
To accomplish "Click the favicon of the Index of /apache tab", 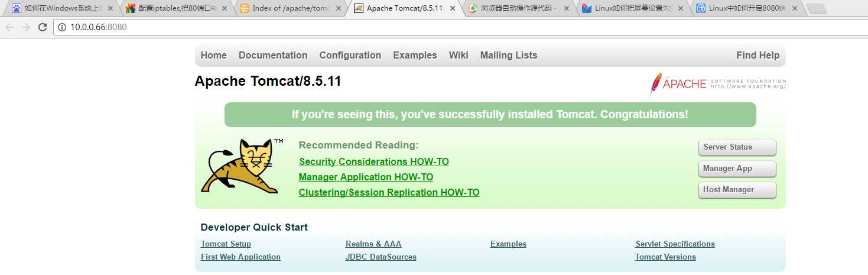I will (245, 8).
